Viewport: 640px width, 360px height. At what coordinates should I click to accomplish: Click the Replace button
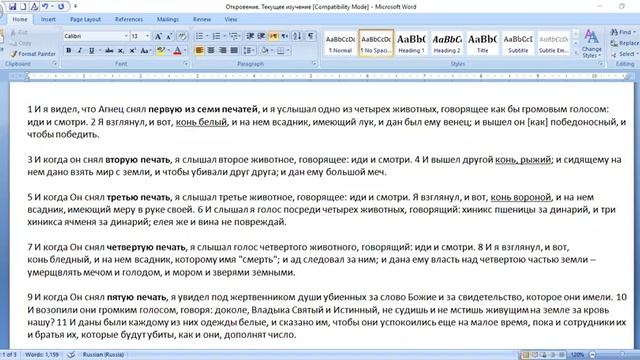624,43
